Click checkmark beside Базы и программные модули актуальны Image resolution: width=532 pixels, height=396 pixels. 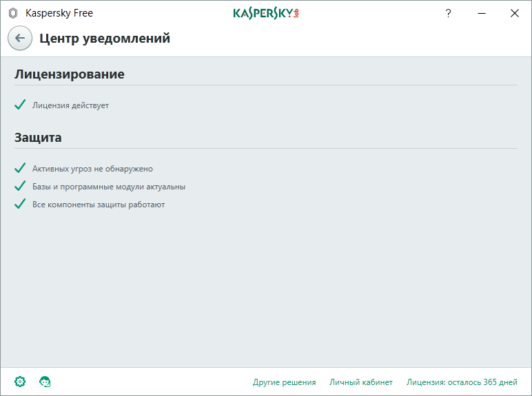(x=20, y=186)
